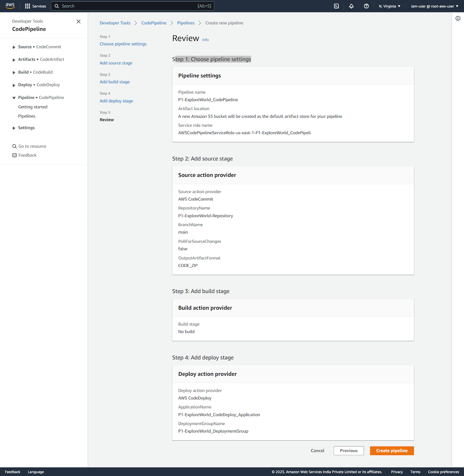Click the No build value
The height and width of the screenshot is (476, 464).
tap(186, 332)
